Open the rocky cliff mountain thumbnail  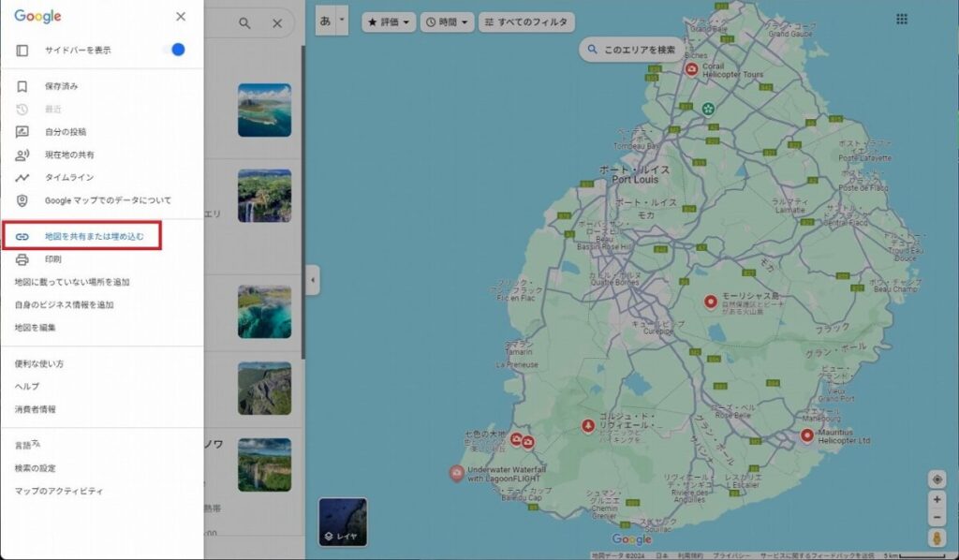coord(264,389)
